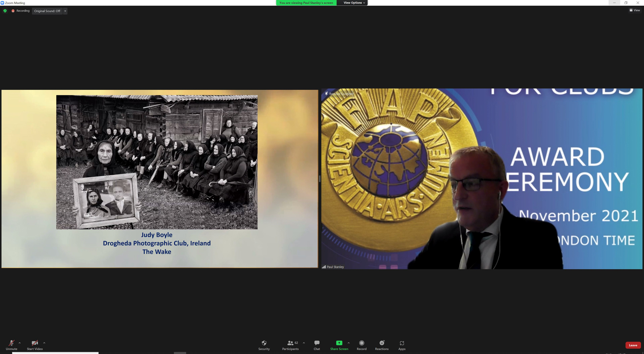The image size is (644, 354).
Task: Click the Record button
Action: (362, 345)
